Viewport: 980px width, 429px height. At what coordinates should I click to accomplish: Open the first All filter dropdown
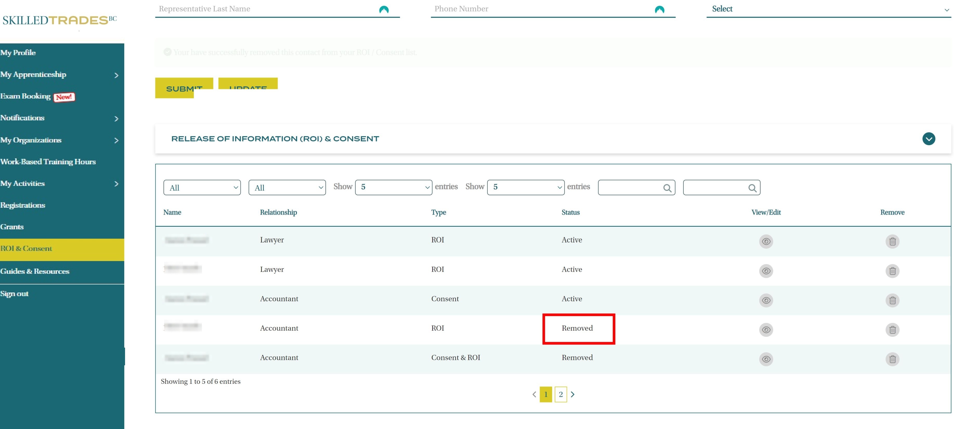(202, 188)
